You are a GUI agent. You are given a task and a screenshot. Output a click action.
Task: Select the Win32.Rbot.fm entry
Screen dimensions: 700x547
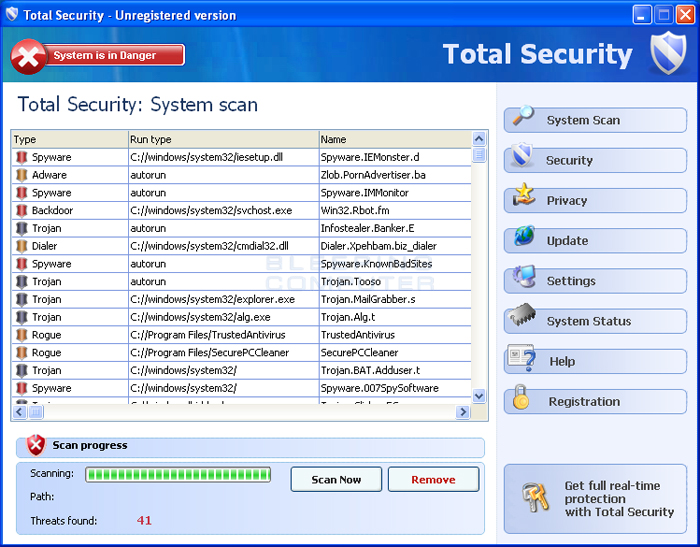(x=355, y=210)
